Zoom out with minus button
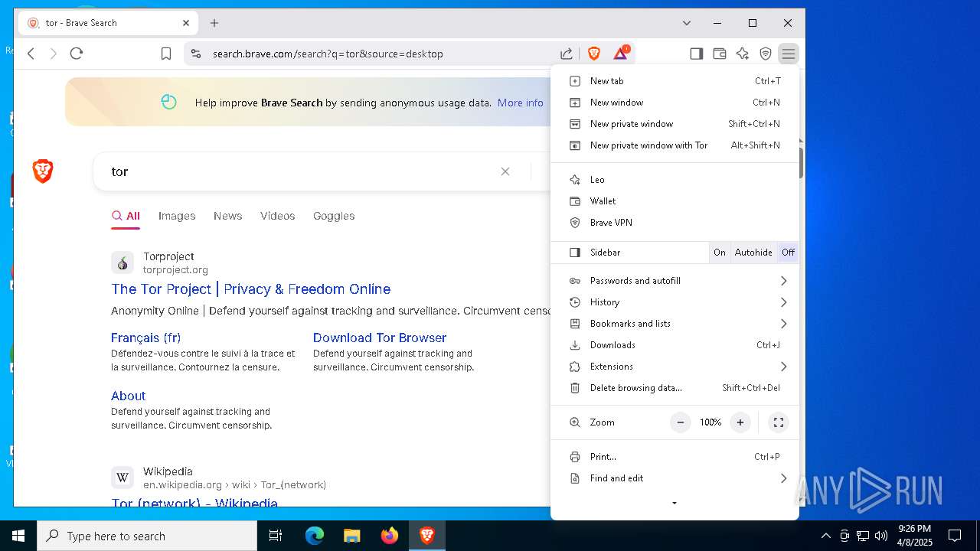The image size is (980, 551). coord(680,422)
